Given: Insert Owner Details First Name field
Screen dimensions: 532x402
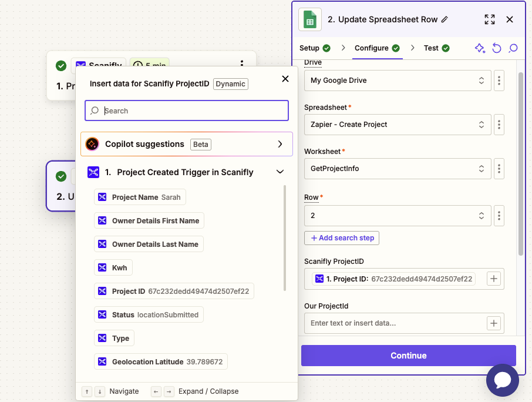Looking at the screenshot, I should pyautogui.click(x=149, y=221).
